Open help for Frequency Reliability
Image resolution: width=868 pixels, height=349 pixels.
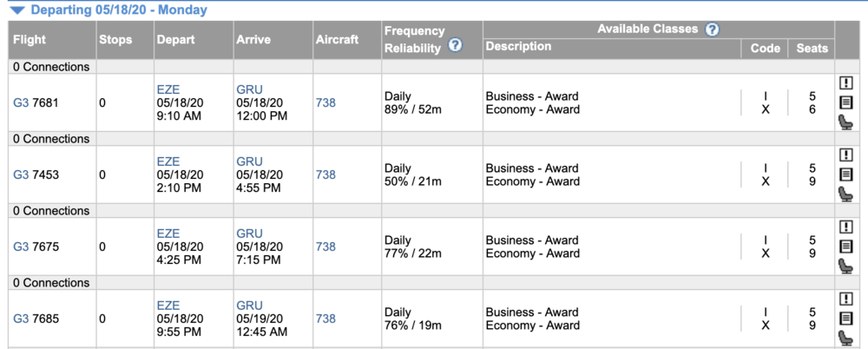(455, 46)
